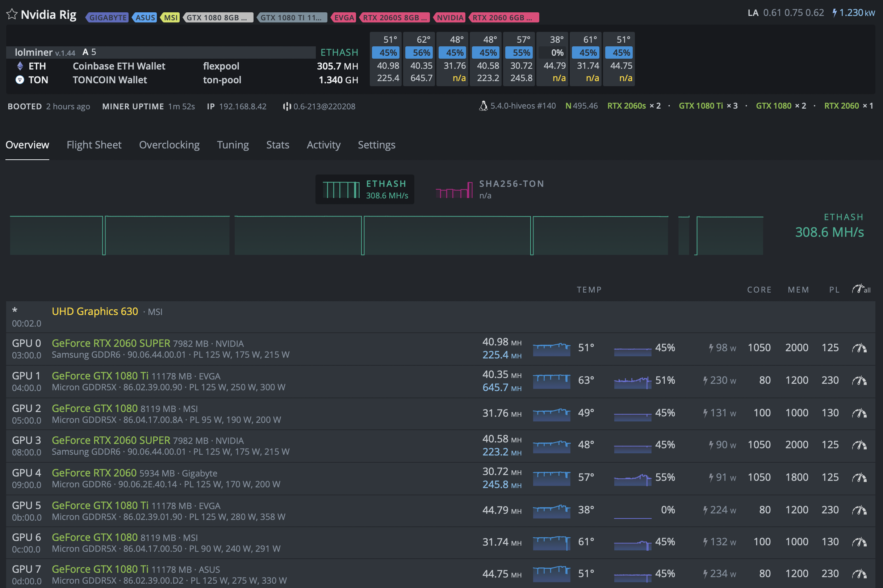Open overclock tuning icon for GPU 3

pyautogui.click(x=859, y=445)
